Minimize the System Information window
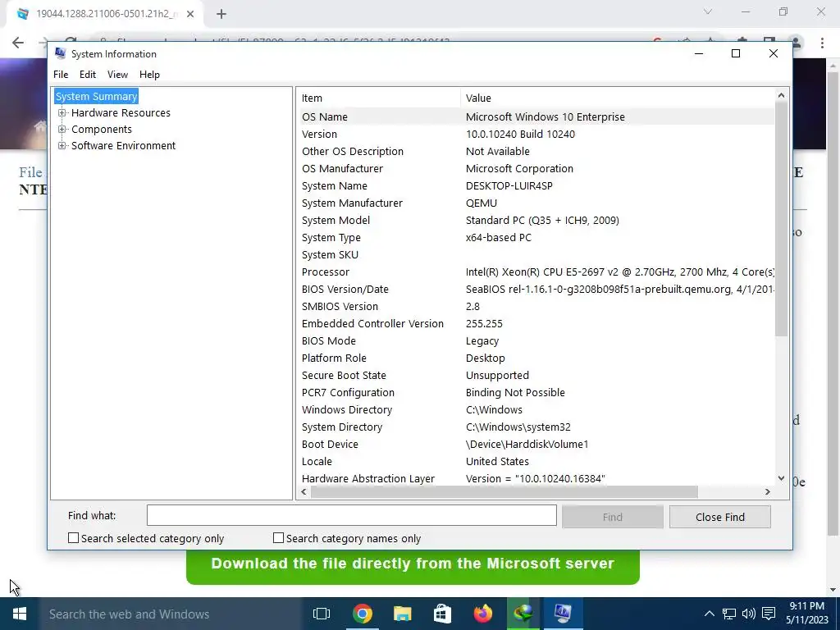 coord(699,53)
